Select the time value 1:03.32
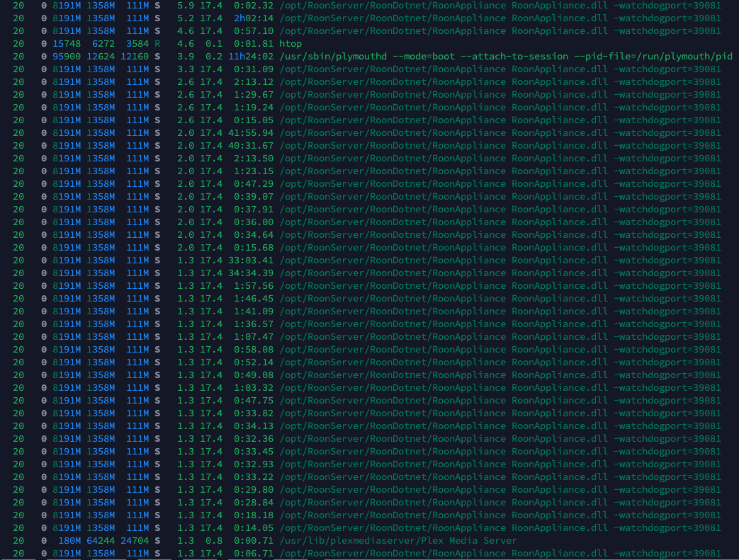This screenshot has height=560, width=739. [x=254, y=387]
